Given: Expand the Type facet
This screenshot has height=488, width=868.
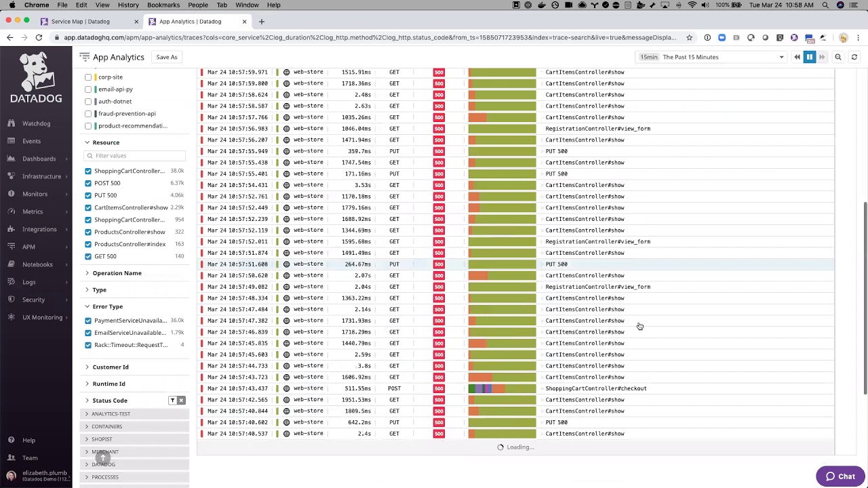Looking at the screenshot, I should click(x=87, y=290).
